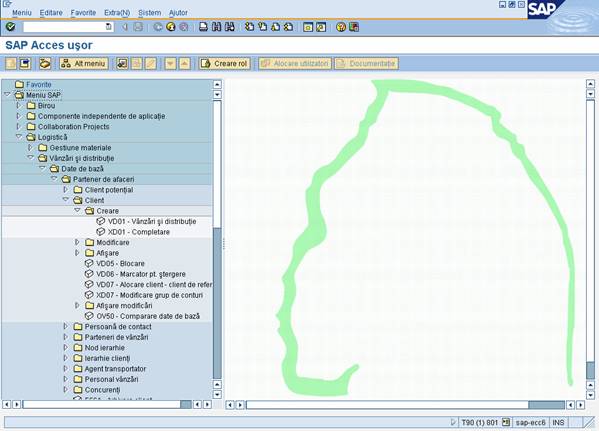Select VD05 - Blocare transaction

click(x=120, y=263)
